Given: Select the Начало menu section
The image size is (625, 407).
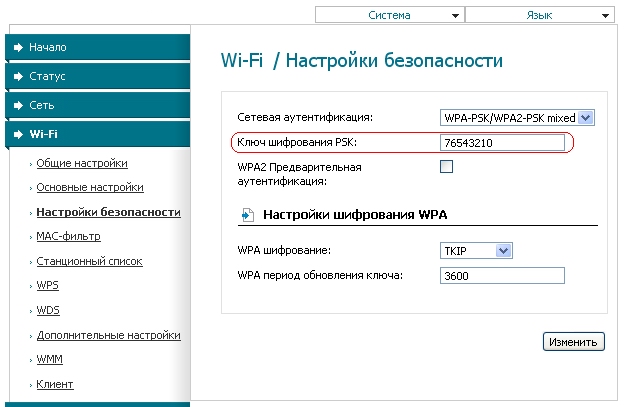Looking at the screenshot, I should [x=48, y=47].
